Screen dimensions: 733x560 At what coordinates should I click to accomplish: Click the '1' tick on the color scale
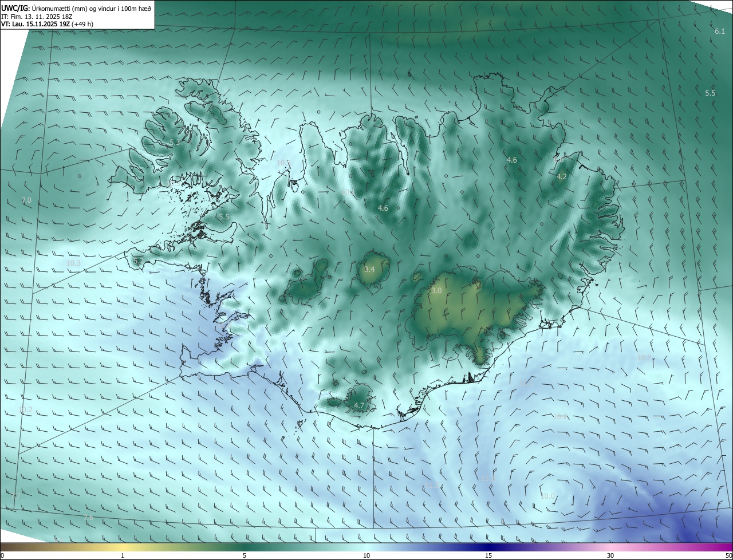coord(123,555)
